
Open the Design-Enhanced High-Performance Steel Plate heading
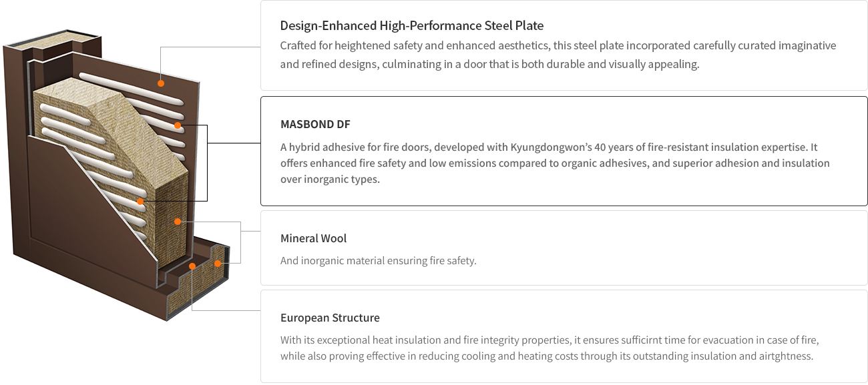pyautogui.click(x=411, y=26)
